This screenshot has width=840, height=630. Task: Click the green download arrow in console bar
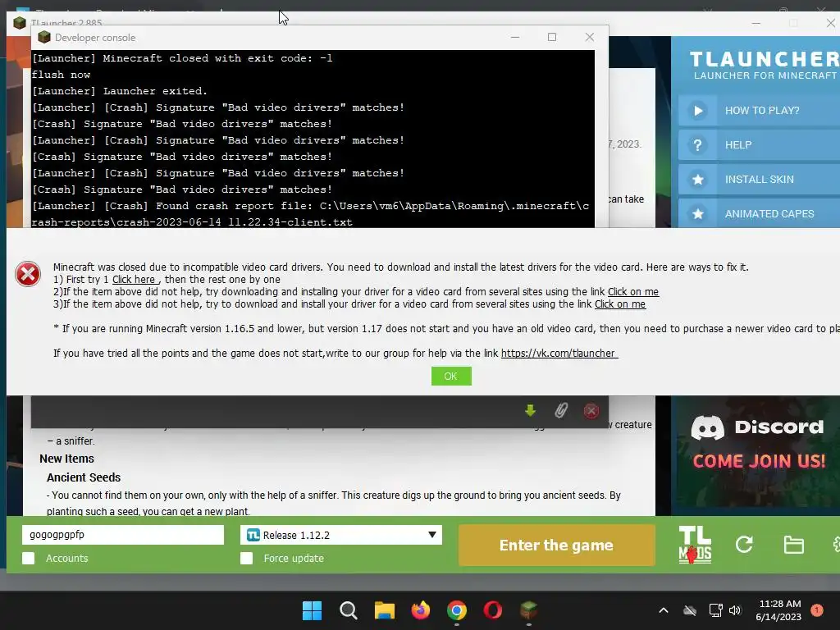point(531,411)
